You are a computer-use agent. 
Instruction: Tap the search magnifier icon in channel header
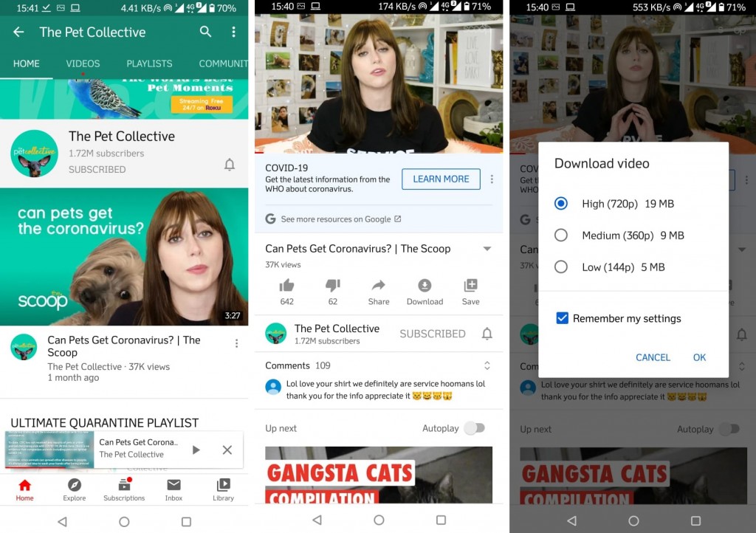pyautogui.click(x=205, y=32)
